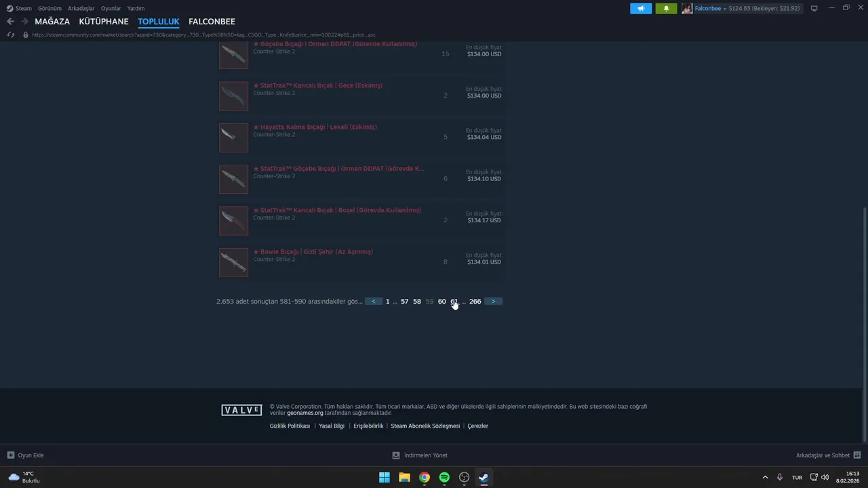
Task: Open listing Hayatta Kalma Bıçağı | Lekeli
Action: [x=315, y=127]
